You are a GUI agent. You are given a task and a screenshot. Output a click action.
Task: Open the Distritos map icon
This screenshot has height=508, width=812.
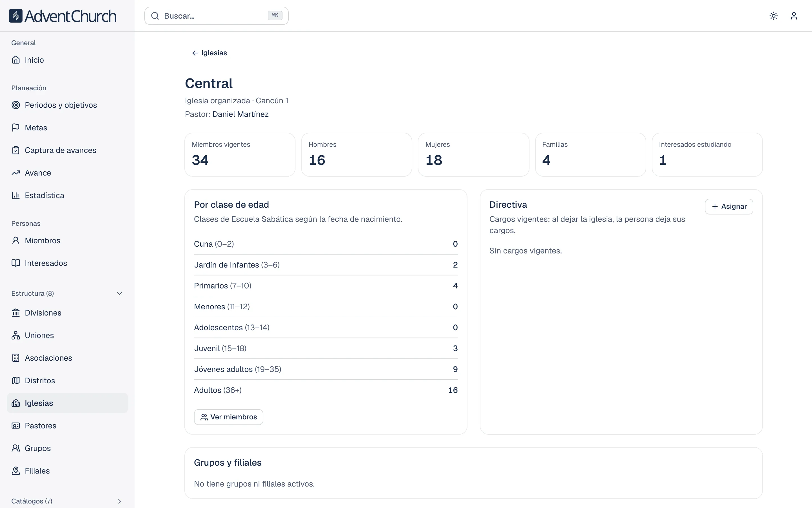(x=16, y=380)
